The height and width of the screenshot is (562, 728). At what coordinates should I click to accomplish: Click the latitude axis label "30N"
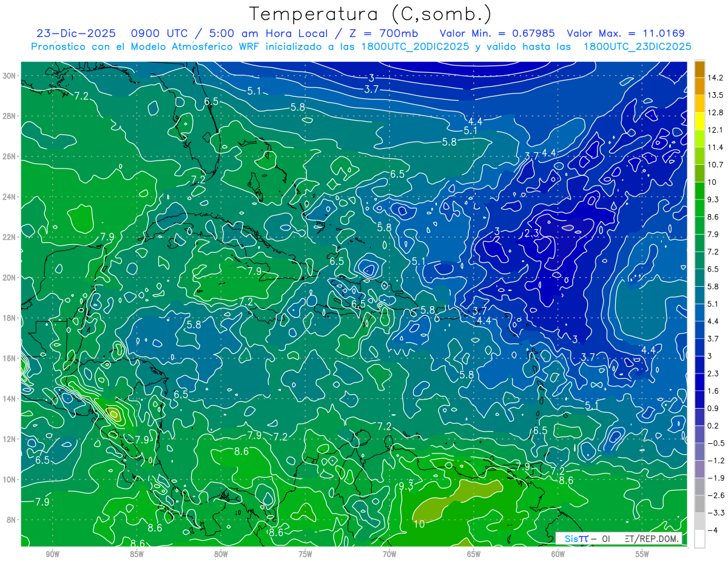10,76
